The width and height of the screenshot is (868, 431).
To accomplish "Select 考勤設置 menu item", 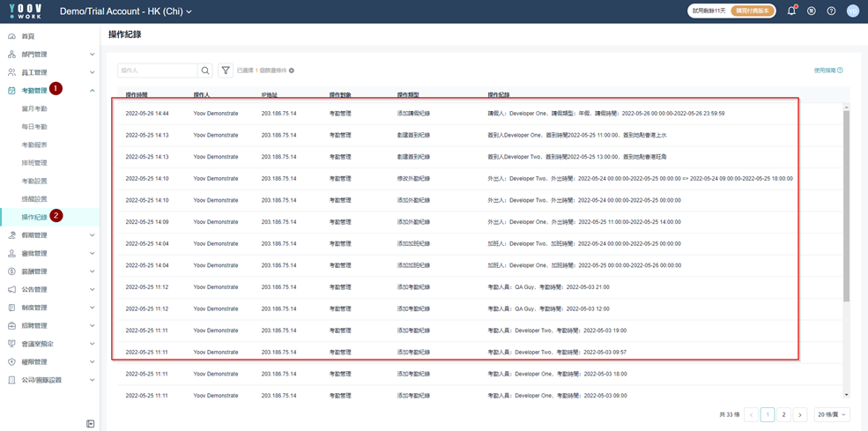I will point(34,182).
